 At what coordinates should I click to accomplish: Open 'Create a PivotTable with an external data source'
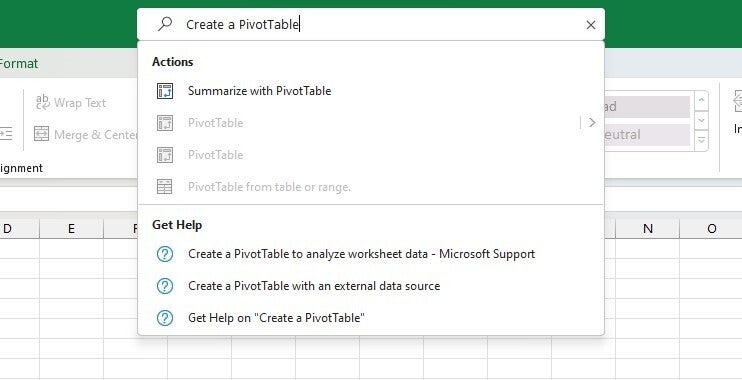coord(371,286)
